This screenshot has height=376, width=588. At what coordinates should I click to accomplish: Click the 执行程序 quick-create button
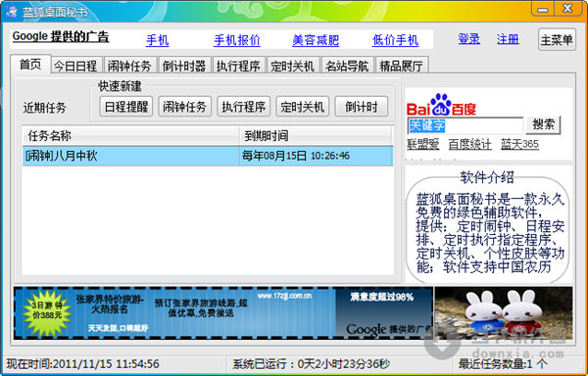pos(244,107)
